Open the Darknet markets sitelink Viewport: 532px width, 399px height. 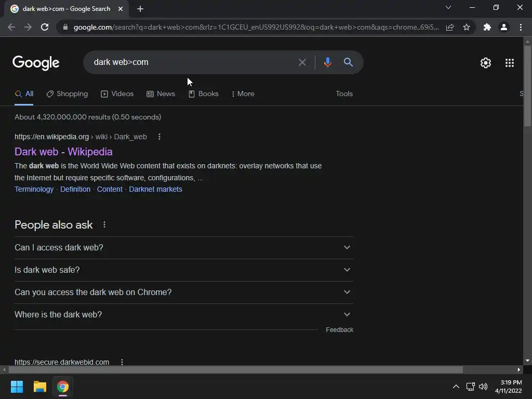(x=155, y=189)
